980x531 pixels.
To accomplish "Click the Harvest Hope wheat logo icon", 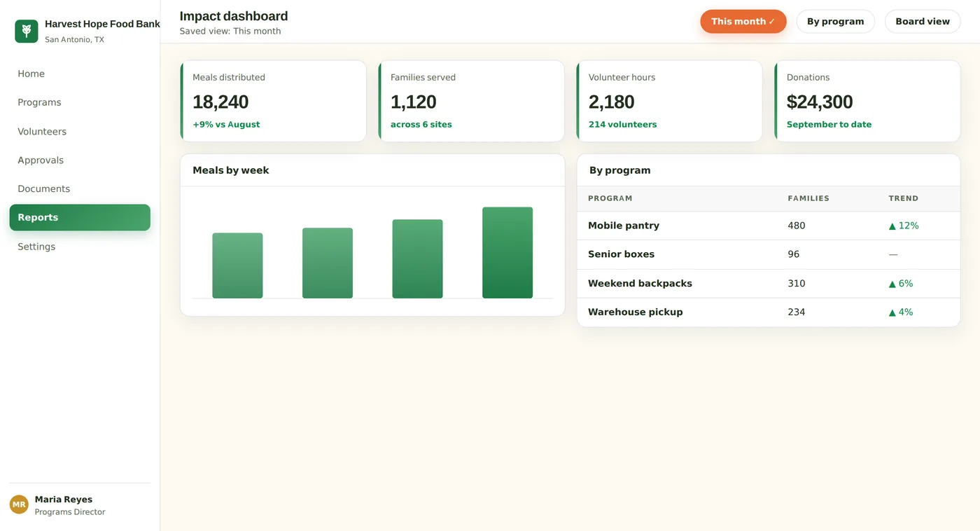I will point(27,31).
